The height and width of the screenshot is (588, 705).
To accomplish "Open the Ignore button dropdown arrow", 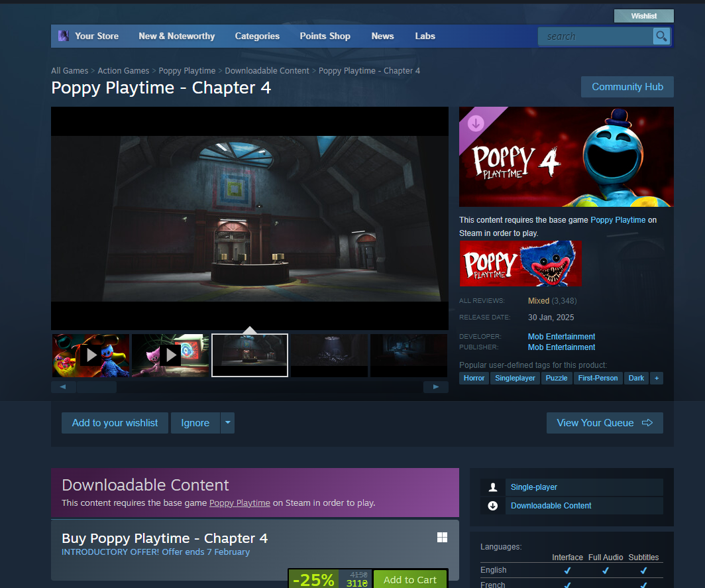I will click(x=227, y=422).
